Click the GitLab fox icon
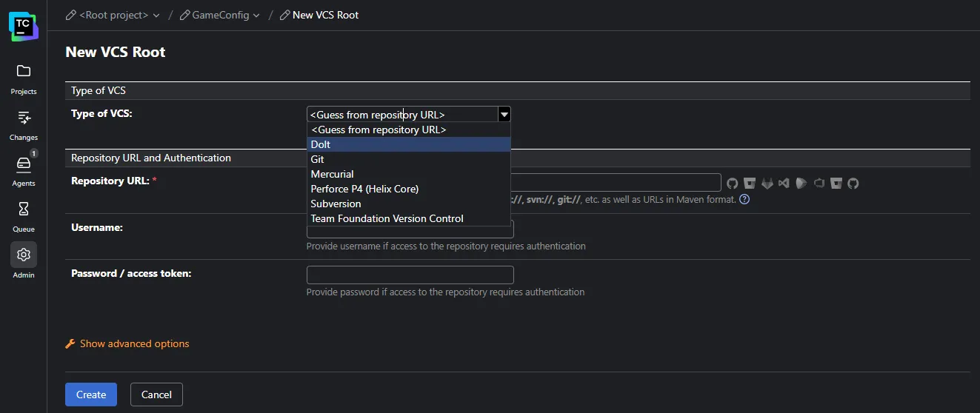 [767, 184]
